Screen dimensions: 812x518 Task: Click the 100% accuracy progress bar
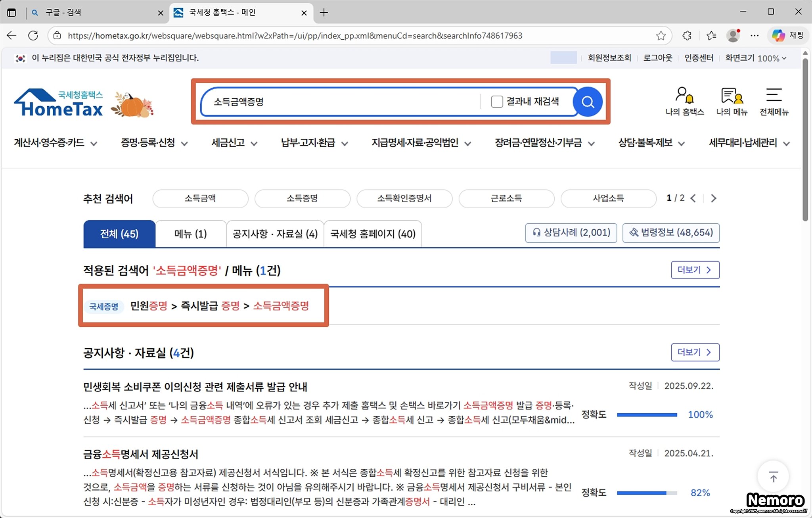647,415
